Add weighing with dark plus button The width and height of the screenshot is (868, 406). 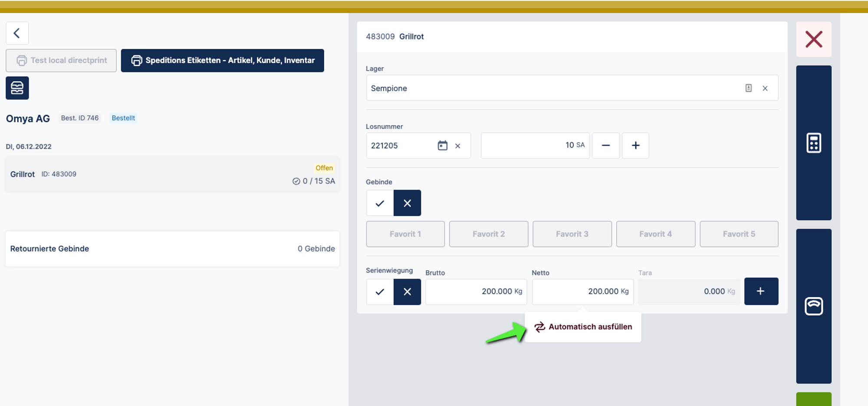(761, 291)
